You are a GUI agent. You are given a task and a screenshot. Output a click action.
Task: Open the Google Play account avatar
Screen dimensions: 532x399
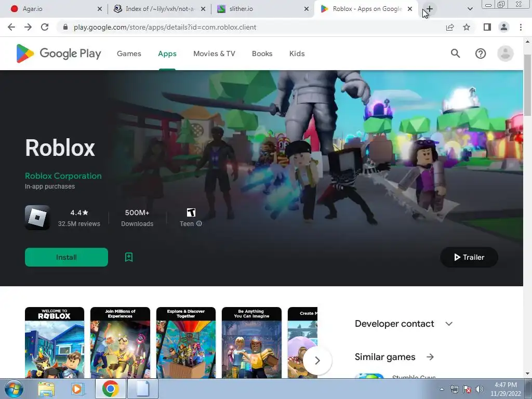[505, 54]
